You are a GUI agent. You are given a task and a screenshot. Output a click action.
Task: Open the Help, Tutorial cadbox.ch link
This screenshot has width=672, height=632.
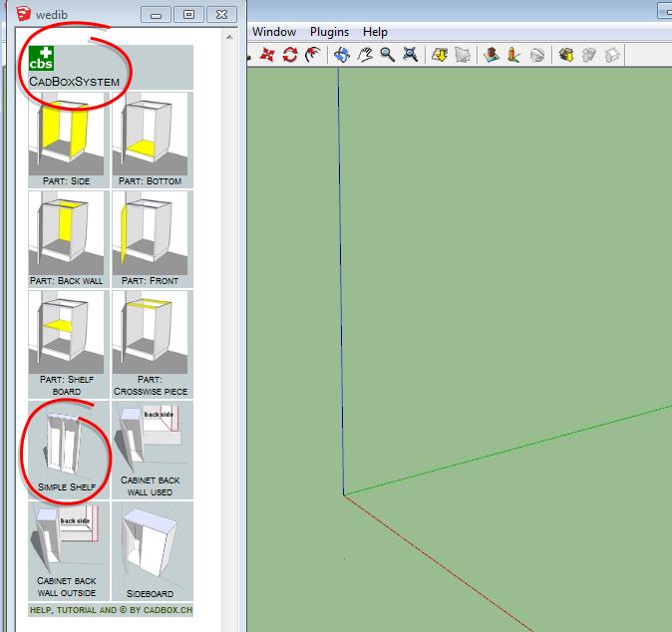pyautogui.click(x=110, y=609)
